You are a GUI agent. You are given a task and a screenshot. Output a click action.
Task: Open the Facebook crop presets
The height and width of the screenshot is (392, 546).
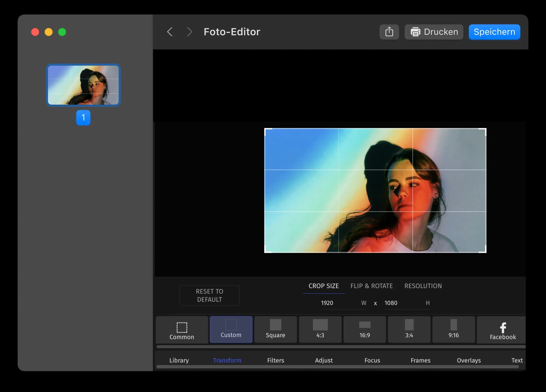(501, 330)
